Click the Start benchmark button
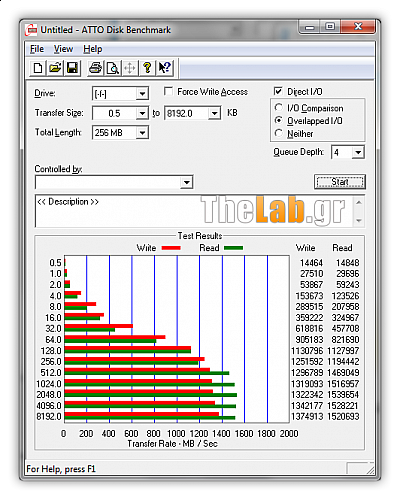Image resolution: width=400 pixels, height=500 pixels. tap(340, 182)
